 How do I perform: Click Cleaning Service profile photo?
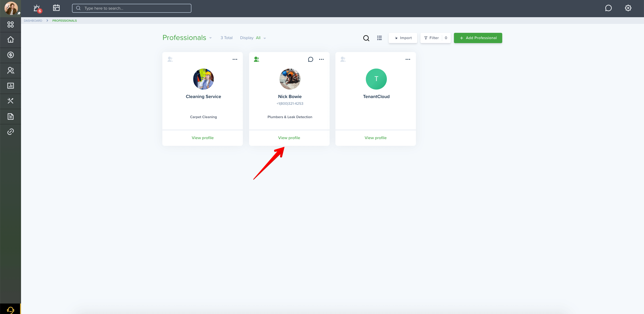pos(203,79)
